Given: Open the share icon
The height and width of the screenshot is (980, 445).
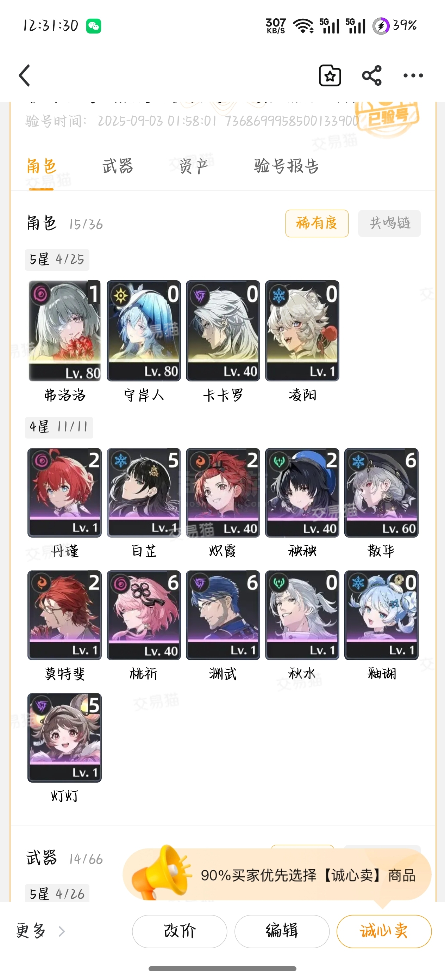Looking at the screenshot, I should click(372, 75).
